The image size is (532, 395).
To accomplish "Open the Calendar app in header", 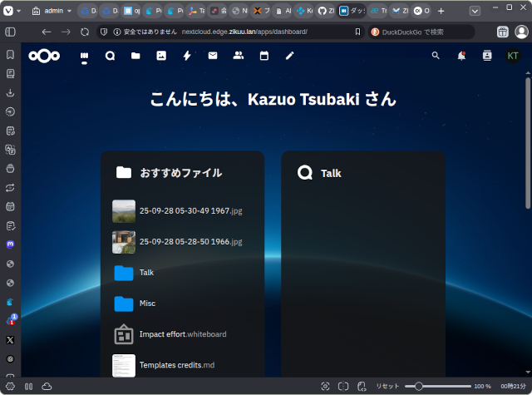I will (264, 56).
